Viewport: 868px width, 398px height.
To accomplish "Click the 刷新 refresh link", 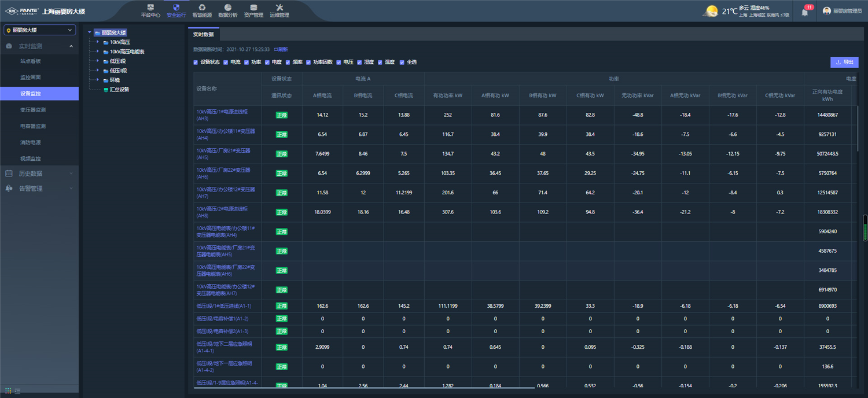I will 281,50.
